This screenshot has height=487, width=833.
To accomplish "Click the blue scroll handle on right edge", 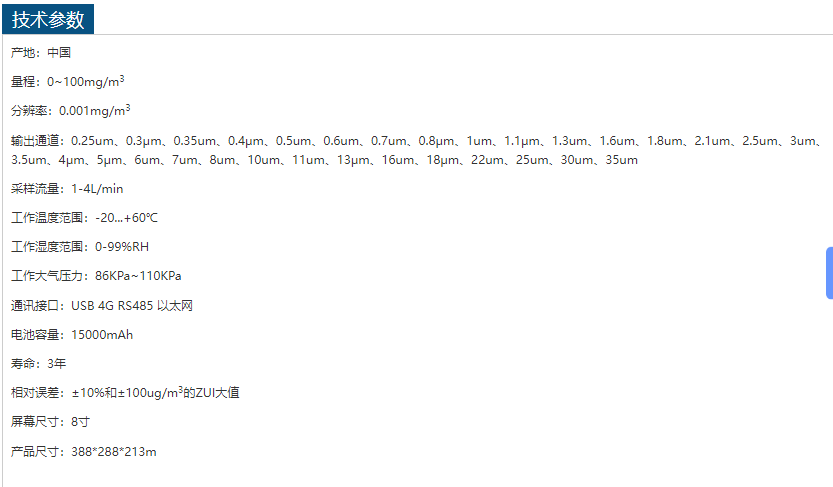I will [829, 272].
